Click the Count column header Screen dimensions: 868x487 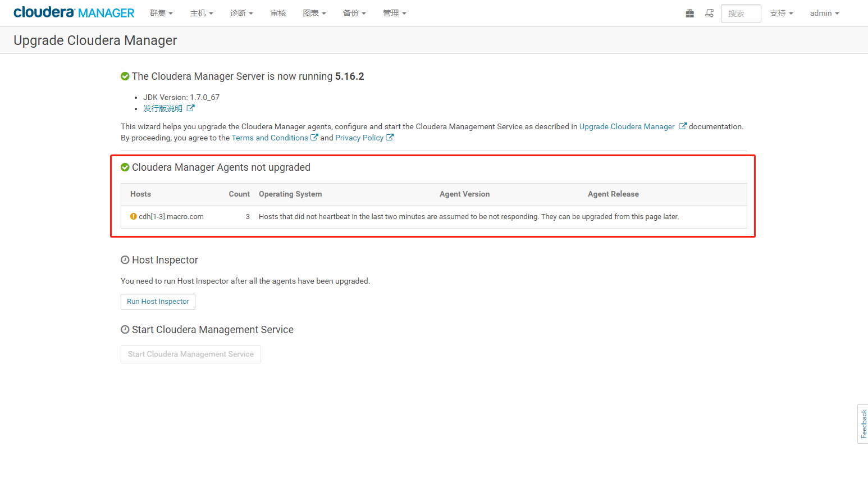coord(239,194)
